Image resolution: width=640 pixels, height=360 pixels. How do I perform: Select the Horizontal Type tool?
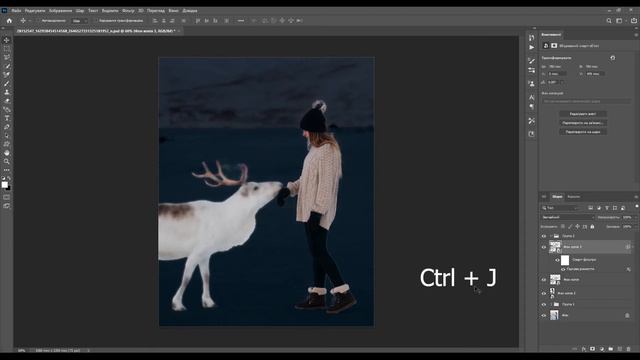pyautogui.click(x=7, y=118)
